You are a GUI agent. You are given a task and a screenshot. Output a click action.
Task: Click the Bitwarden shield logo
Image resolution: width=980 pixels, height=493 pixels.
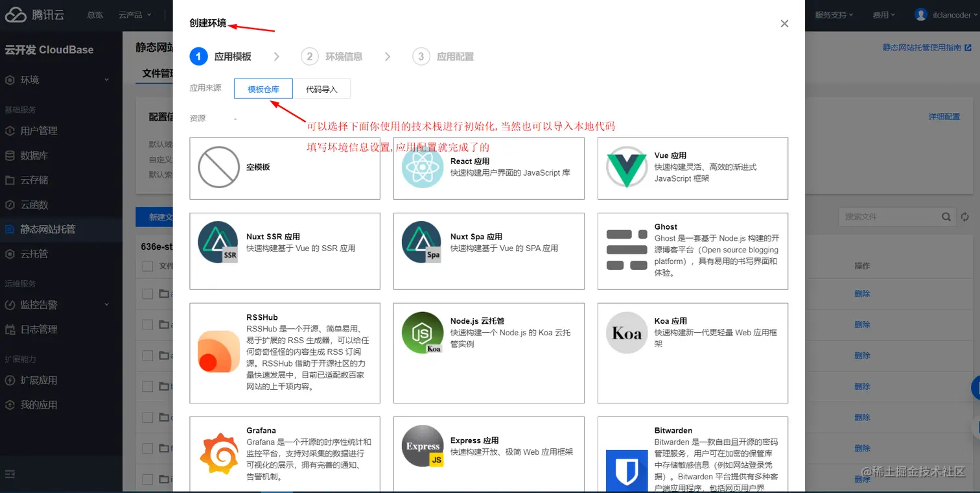[627, 470]
